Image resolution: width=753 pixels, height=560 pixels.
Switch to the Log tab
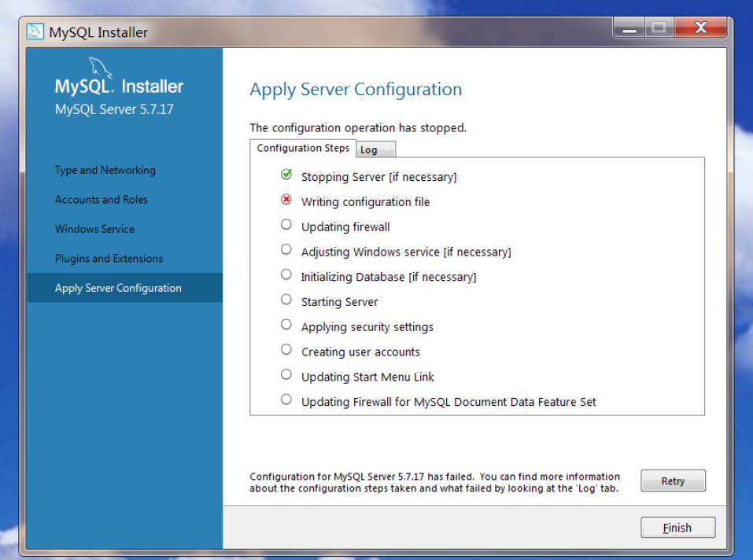tap(375, 149)
